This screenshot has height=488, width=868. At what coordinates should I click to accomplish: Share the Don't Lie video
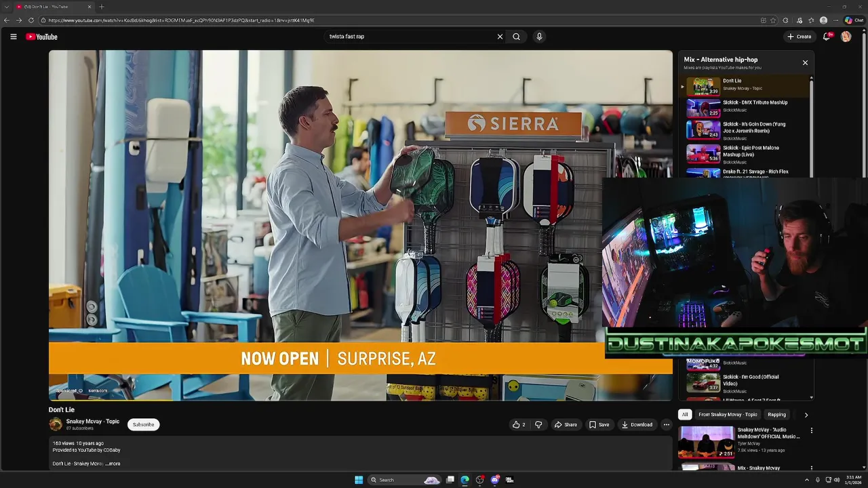click(x=566, y=425)
